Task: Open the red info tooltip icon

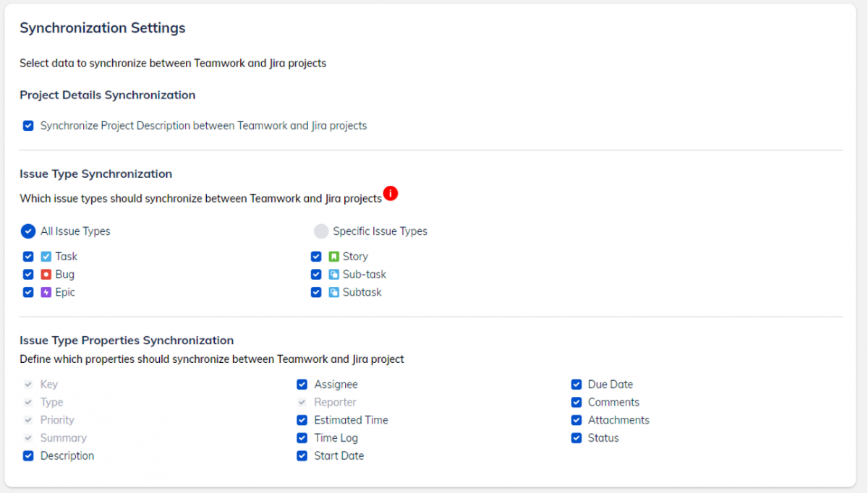Action: pos(391,193)
